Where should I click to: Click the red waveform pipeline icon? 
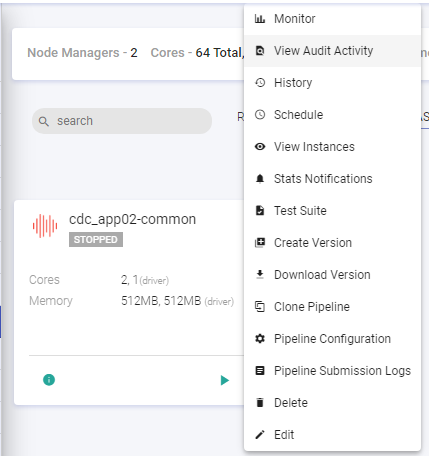click(x=45, y=226)
